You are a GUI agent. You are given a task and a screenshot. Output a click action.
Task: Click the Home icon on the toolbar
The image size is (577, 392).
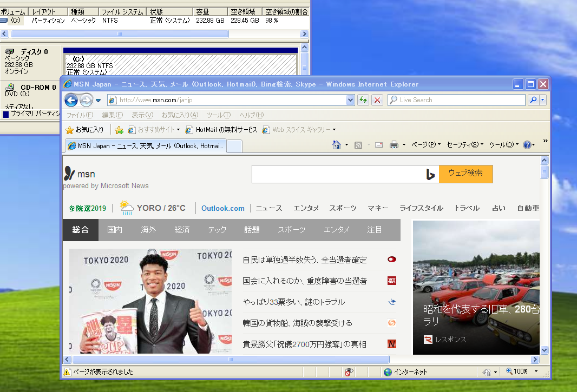(336, 144)
